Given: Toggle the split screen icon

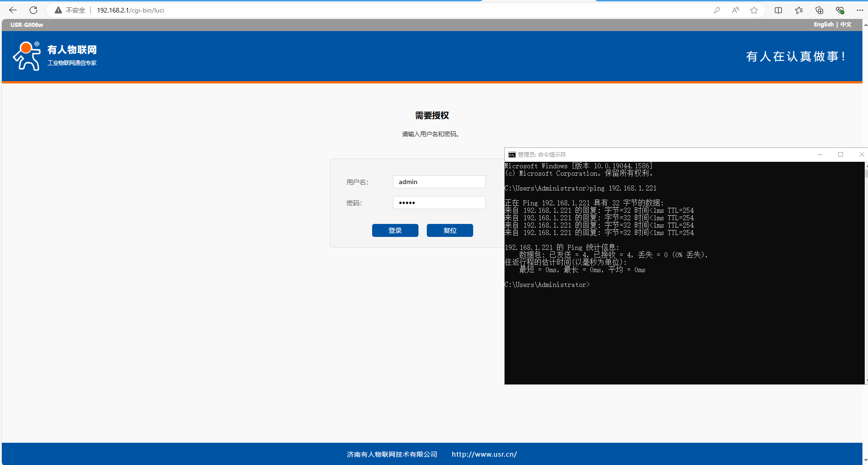Looking at the screenshot, I should coord(778,10).
